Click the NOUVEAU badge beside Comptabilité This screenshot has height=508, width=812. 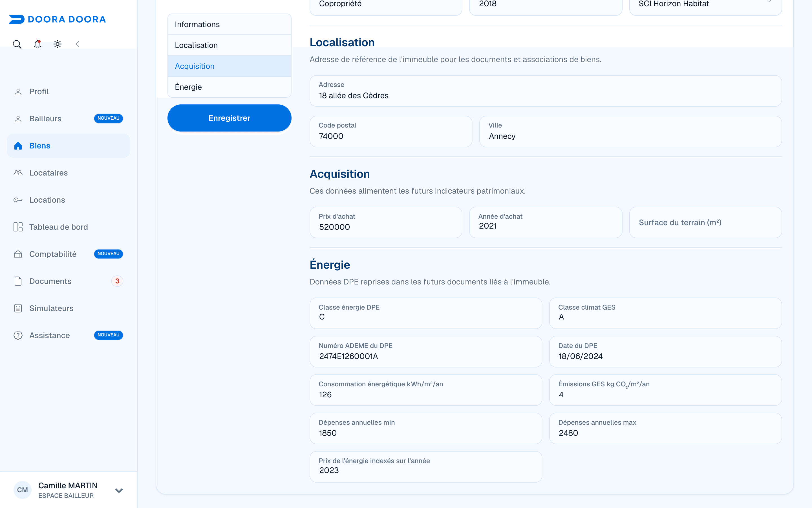pyautogui.click(x=108, y=254)
